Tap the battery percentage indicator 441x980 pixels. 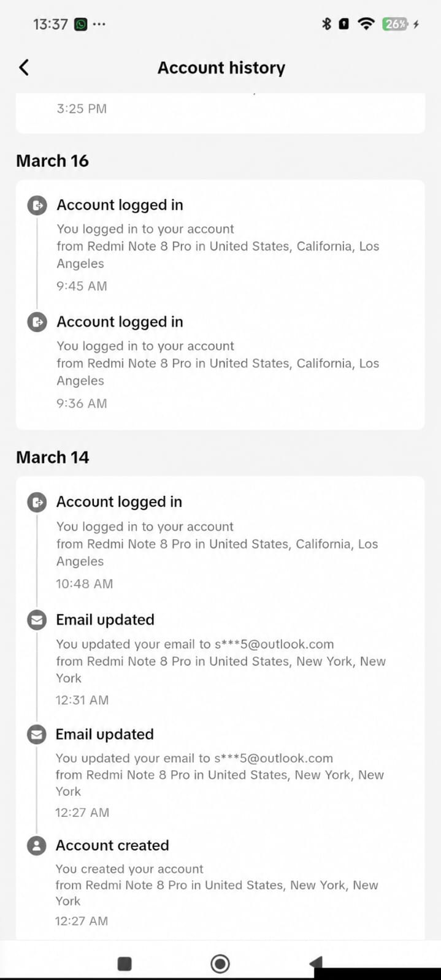pyautogui.click(x=395, y=24)
